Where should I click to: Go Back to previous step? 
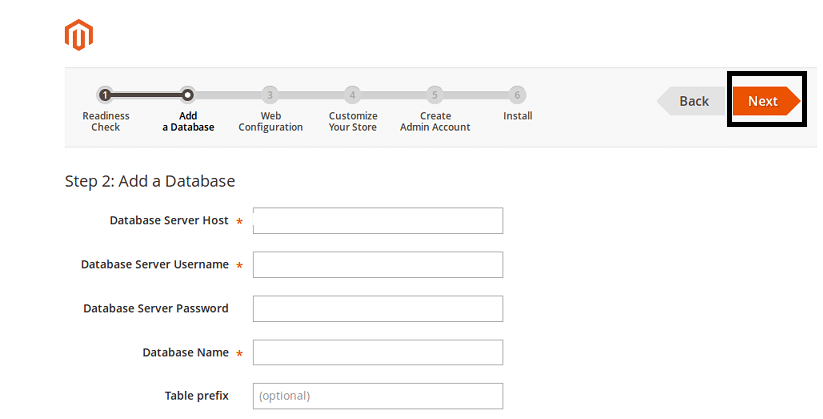point(691,101)
